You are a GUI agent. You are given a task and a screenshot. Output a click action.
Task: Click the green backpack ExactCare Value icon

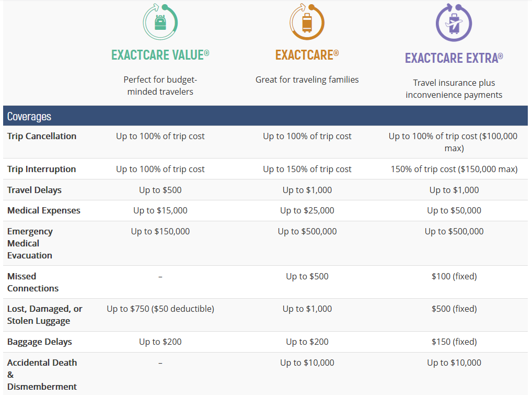tap(160, 22)
